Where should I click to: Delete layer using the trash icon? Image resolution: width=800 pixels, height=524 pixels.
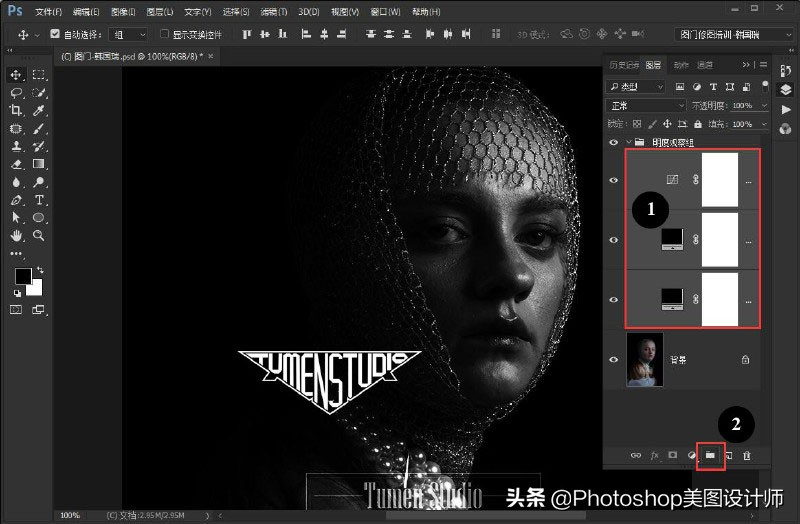747,455
